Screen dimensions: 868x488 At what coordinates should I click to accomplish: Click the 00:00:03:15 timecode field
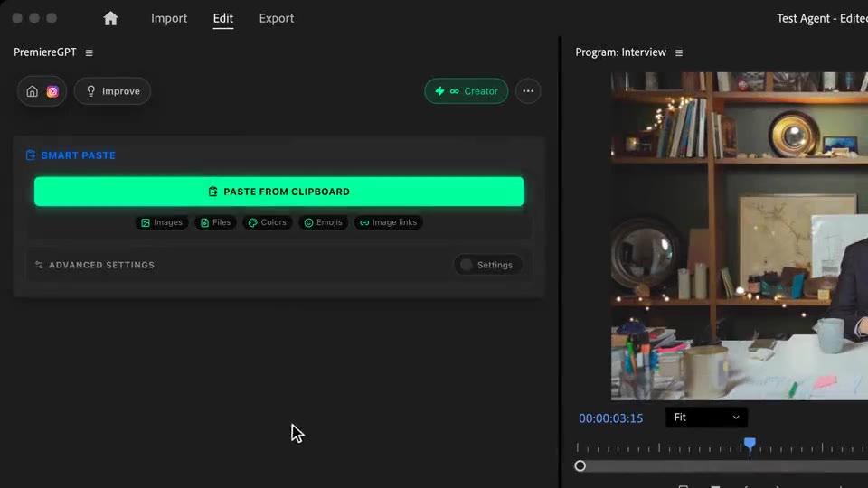click(610, 418)
